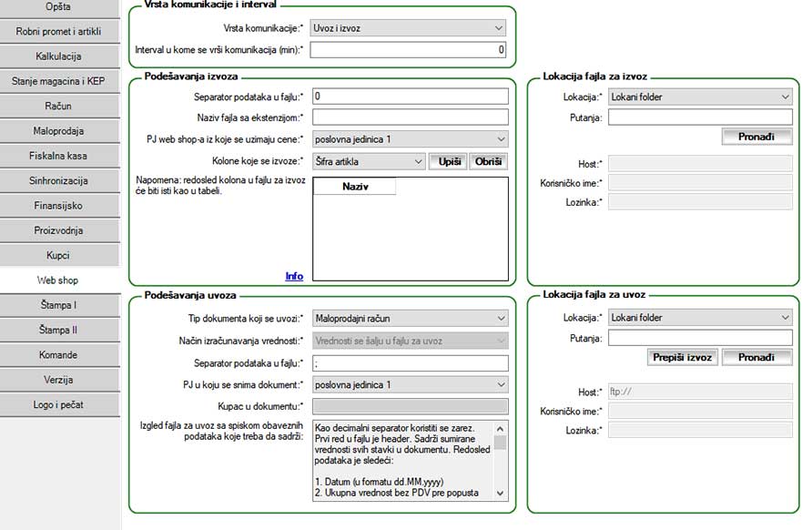Click import Lozinka field
The height and width of the screenshot is (530, 812).
[x=700, y=430]
